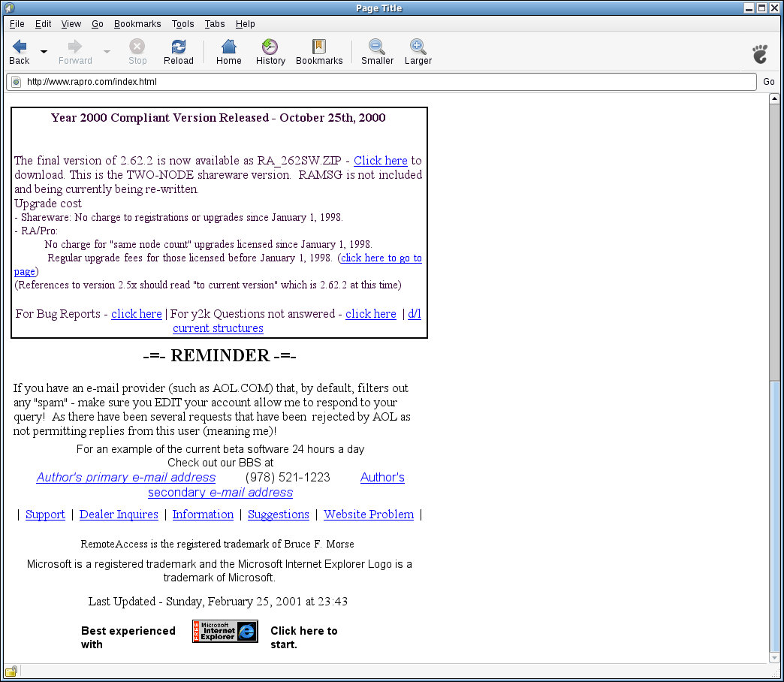The image size is (784, 682).
Task: Go to the Home page icon
Action: coord(228,47)
